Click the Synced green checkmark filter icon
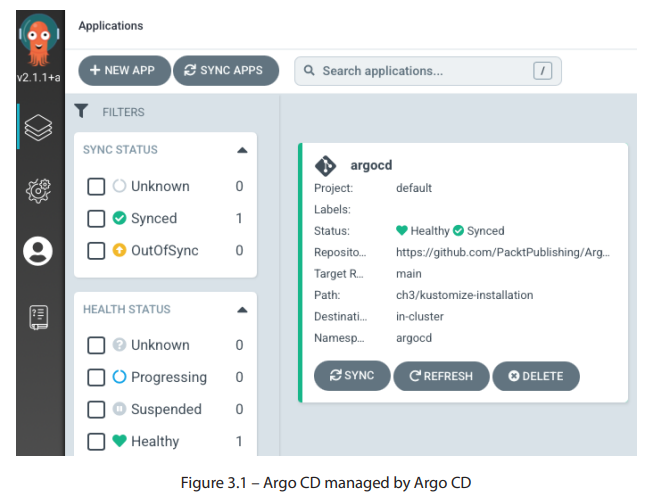The width and height of the screenshot is (667, 498). click(120, 218)
